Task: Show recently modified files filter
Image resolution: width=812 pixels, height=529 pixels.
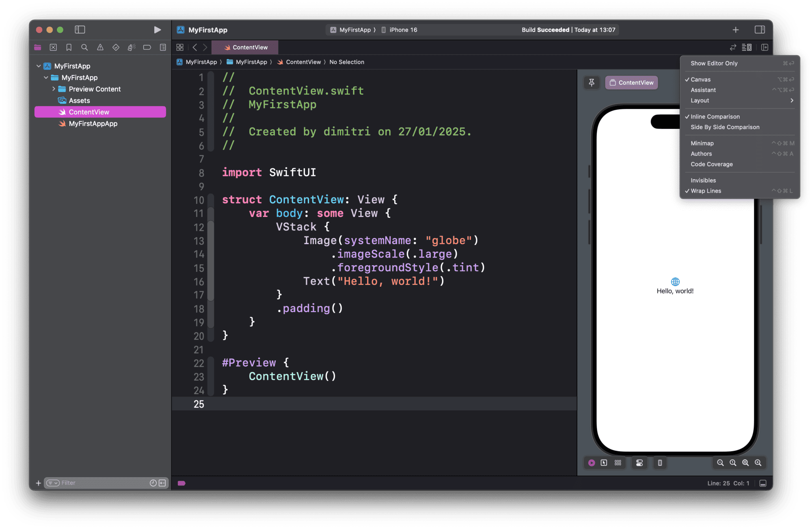Action: point(153,483)
